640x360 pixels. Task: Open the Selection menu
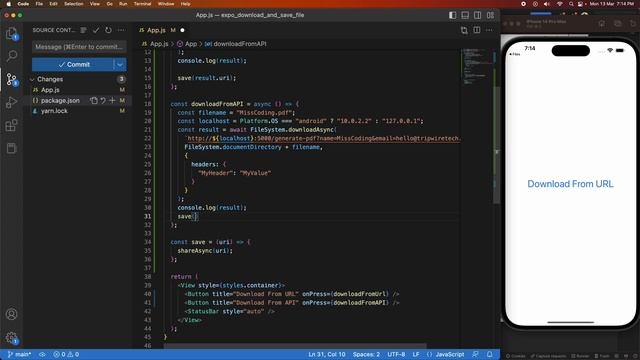[x=73, y=4]
